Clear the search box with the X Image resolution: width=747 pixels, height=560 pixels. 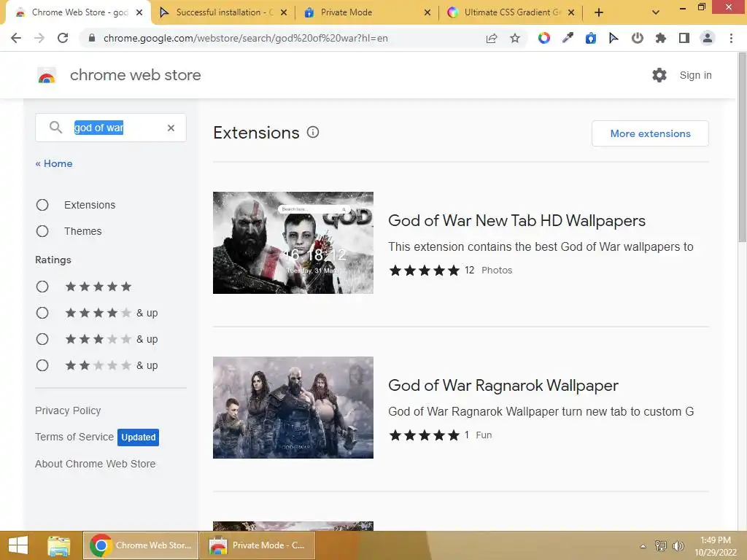[x=171, y=128]
